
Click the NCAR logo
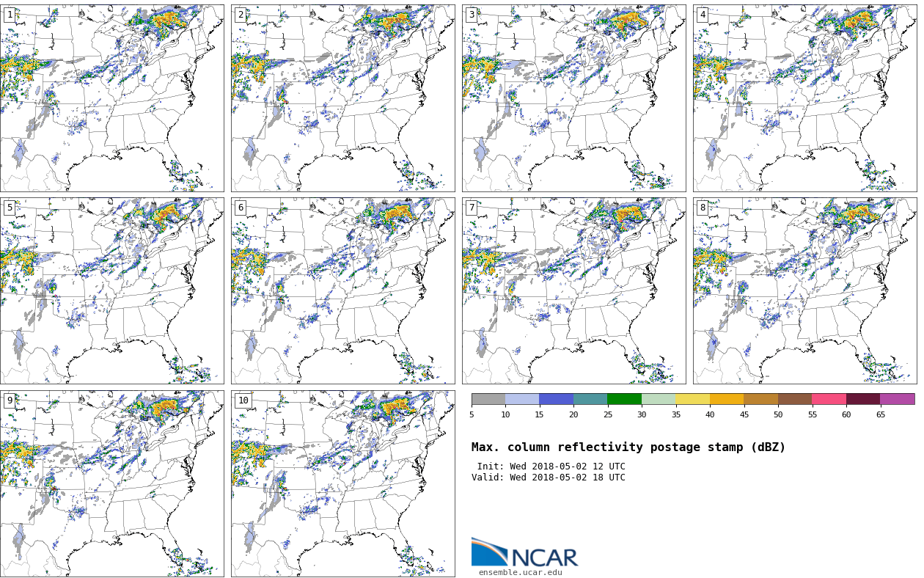click(x=524, y=554)
